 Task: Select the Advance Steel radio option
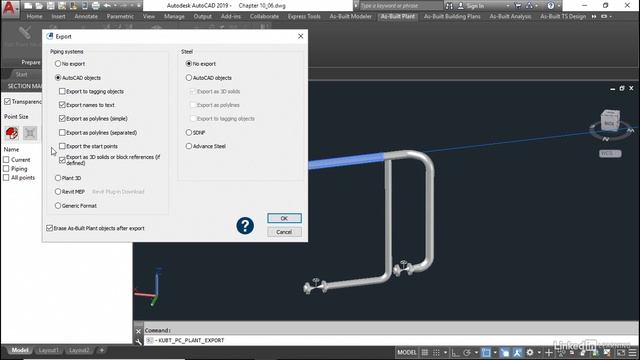coord(189,146)
